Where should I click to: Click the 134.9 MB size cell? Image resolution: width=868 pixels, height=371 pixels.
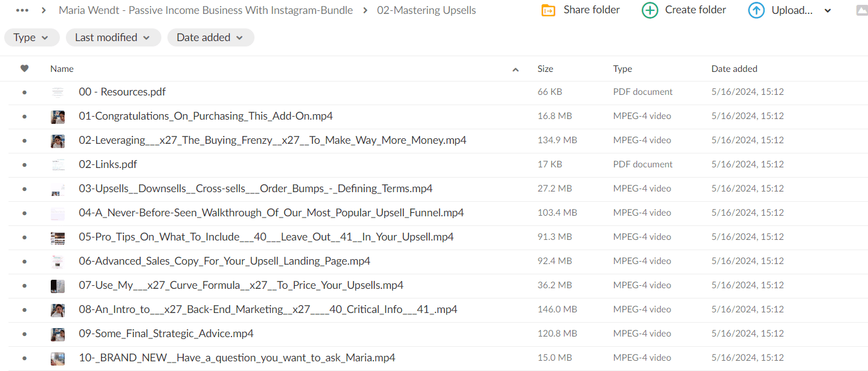pyautogui.click(x=557, y=140)
